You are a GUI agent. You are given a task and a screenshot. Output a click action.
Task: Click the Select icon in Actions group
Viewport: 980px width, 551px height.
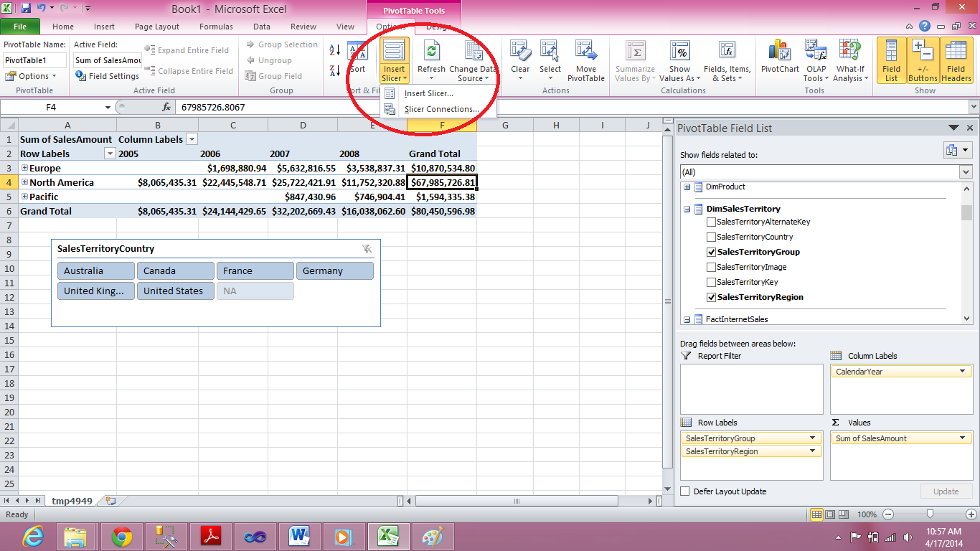[x=550, y=52]
